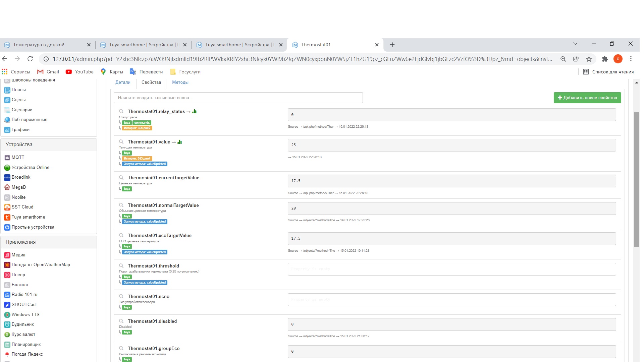Click the bookmark star in the address bar
Image resolution: width=644 pixels, height=362 pixels.
589,59
